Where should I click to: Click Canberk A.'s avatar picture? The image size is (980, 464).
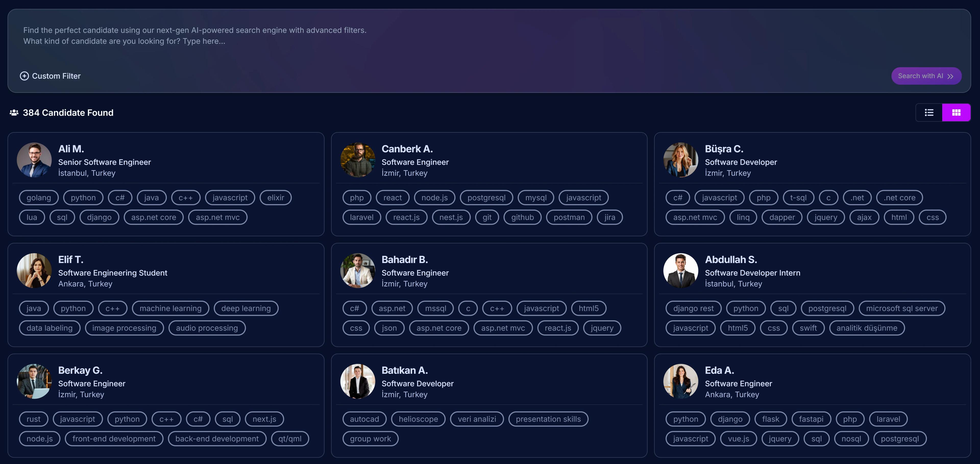coord(357,160)
